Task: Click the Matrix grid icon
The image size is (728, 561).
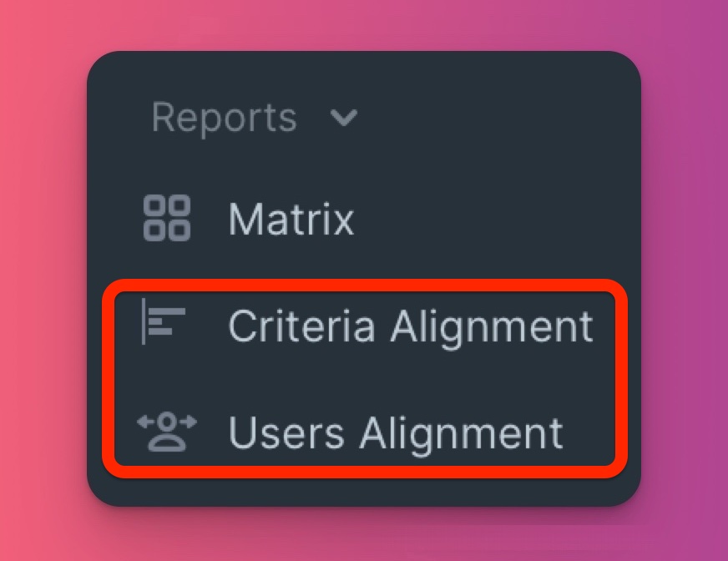Action: [167, 218]
